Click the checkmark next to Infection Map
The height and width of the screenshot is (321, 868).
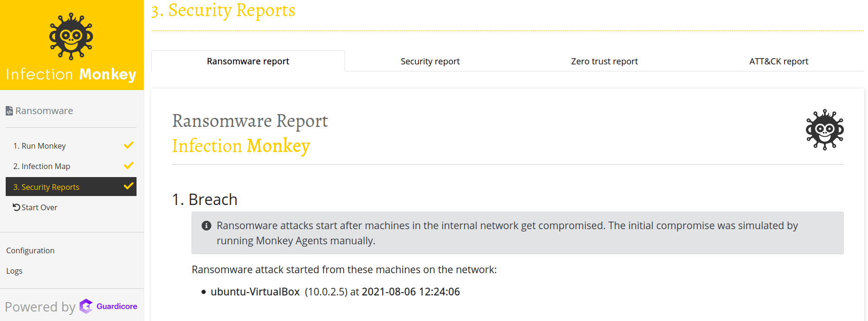pyautogui.click(x=128, y=166)
